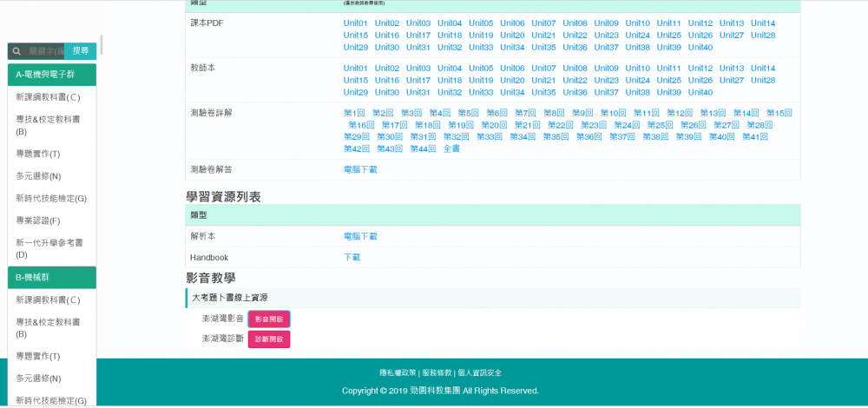868x408 pixels.
Task: Open Unit01 in the 課本PDF row
Action: pos(356,23)
